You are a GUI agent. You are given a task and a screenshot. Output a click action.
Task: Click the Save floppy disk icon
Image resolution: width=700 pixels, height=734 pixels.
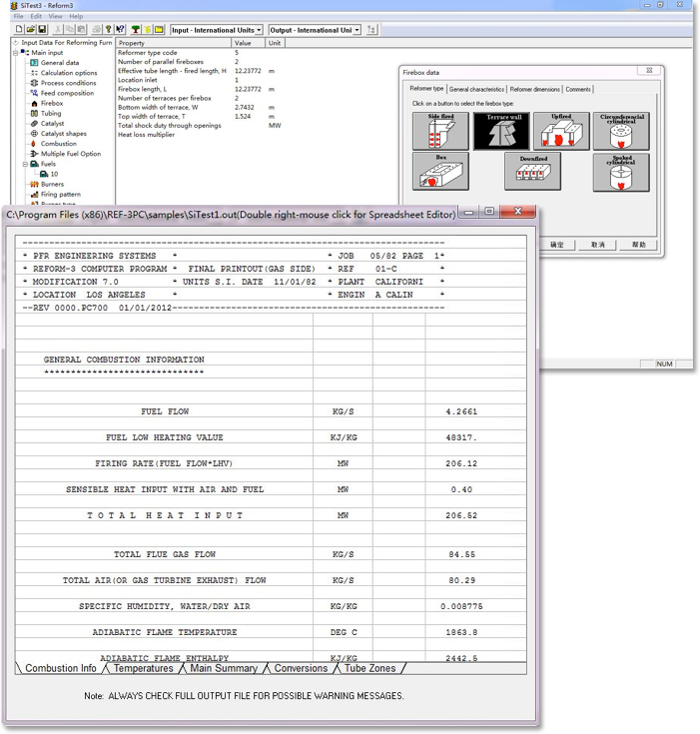42,30
